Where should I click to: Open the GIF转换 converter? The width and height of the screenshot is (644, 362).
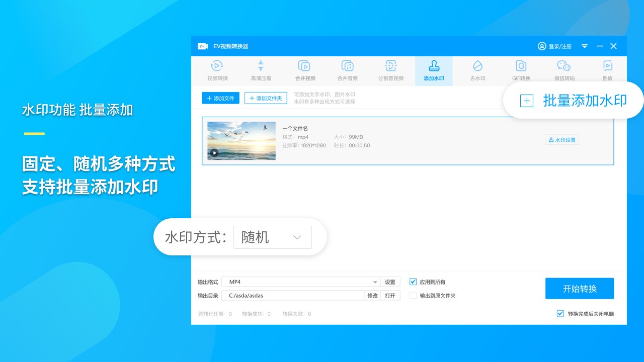[x=521, y=70]
